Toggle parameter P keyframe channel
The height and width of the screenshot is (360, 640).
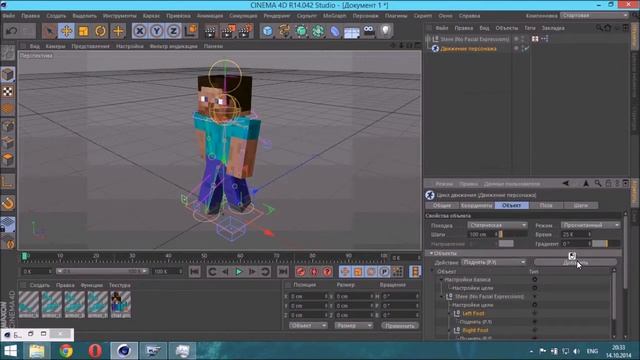[384, 271]
